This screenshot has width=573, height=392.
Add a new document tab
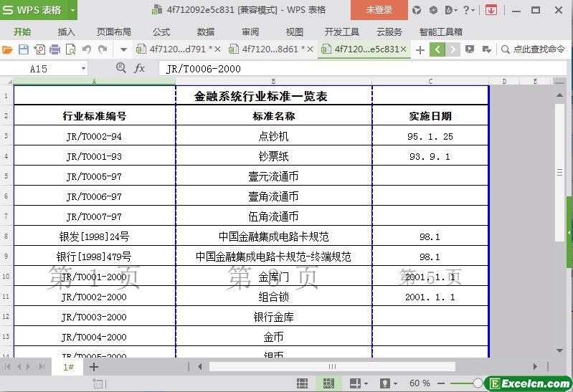coord(420,49)
